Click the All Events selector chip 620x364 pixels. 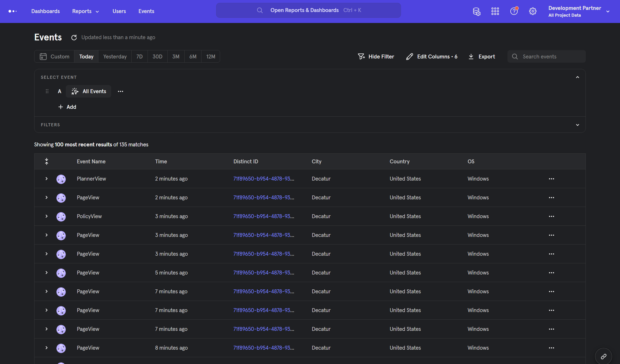[88, 91]
